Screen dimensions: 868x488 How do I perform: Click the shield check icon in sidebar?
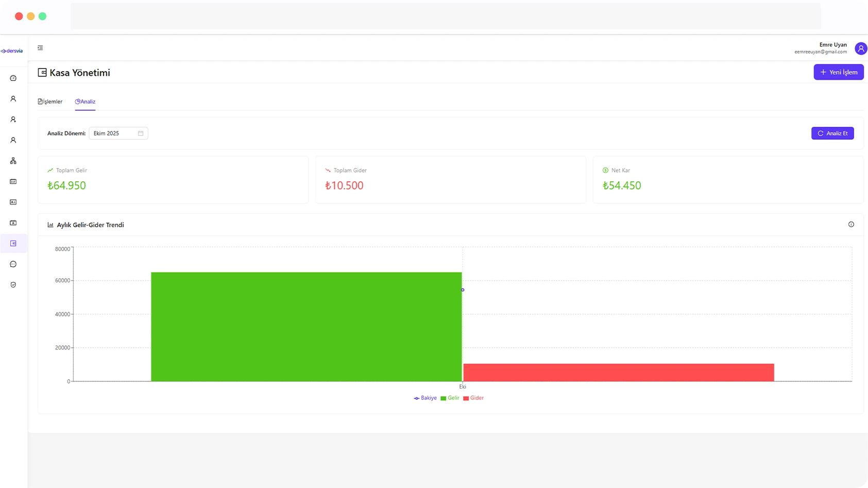tap(13, 284)
